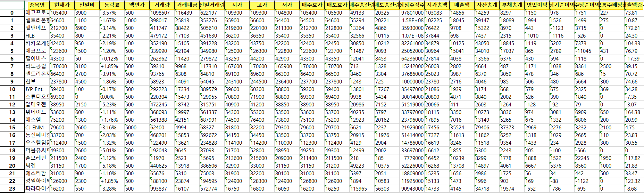Select row index 19

point(12,158)
